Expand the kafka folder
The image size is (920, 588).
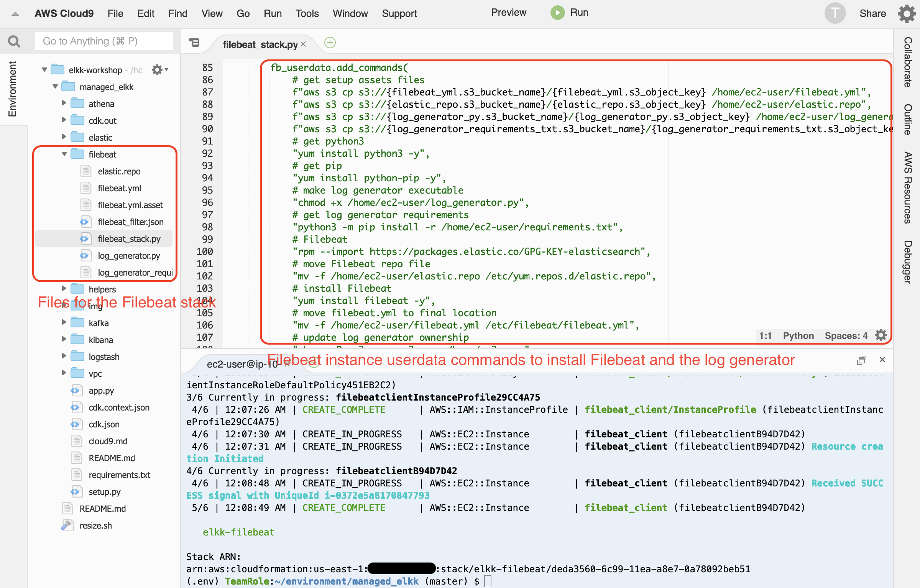point(64,322)
